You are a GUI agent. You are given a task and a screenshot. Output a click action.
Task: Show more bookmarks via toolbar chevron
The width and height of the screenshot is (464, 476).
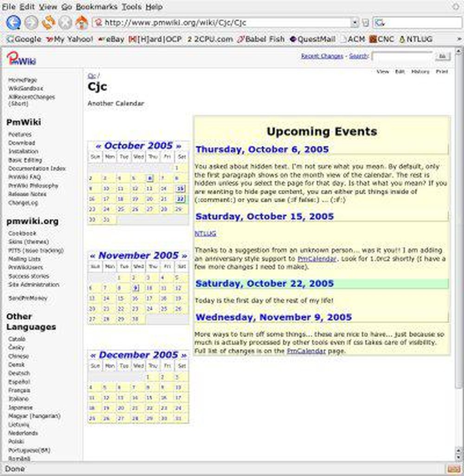tap(459, 39)
